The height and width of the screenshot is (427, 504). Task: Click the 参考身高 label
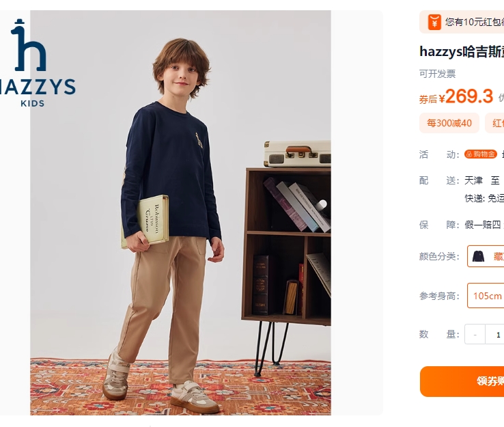tap(439, 296)
